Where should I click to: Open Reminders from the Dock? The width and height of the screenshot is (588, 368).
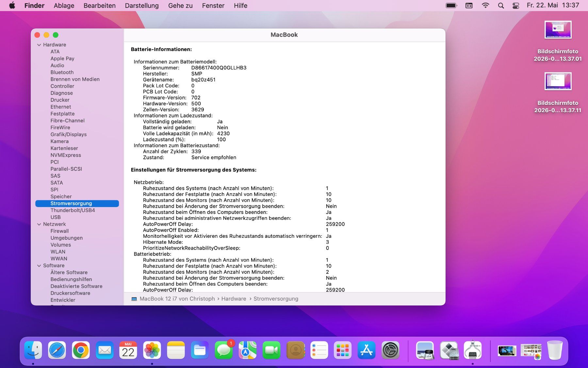319,350
